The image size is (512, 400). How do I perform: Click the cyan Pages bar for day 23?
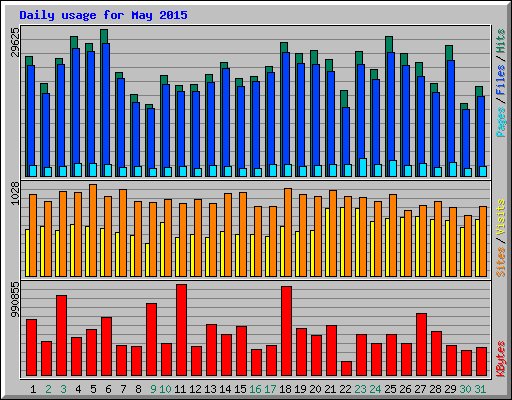363,167
